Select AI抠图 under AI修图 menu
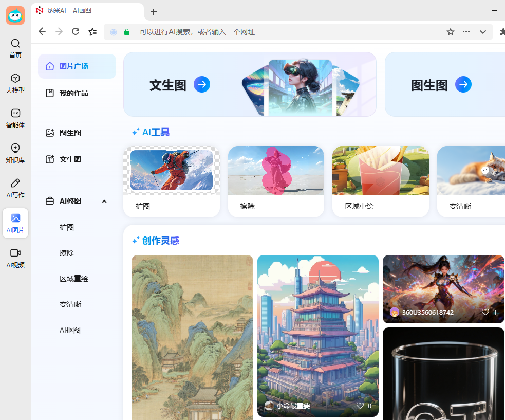The height and width of the screenshot is (420, 505). point(70,330)
